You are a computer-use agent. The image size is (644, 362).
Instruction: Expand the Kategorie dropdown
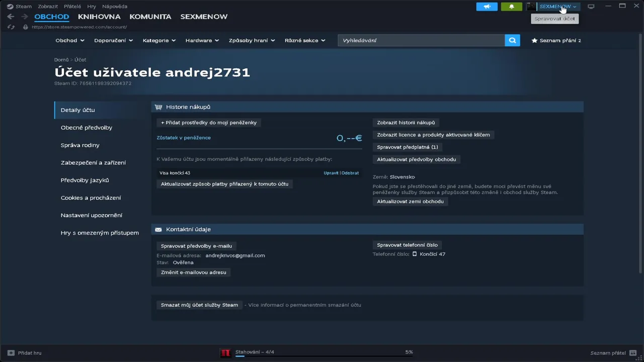(159, 40)
